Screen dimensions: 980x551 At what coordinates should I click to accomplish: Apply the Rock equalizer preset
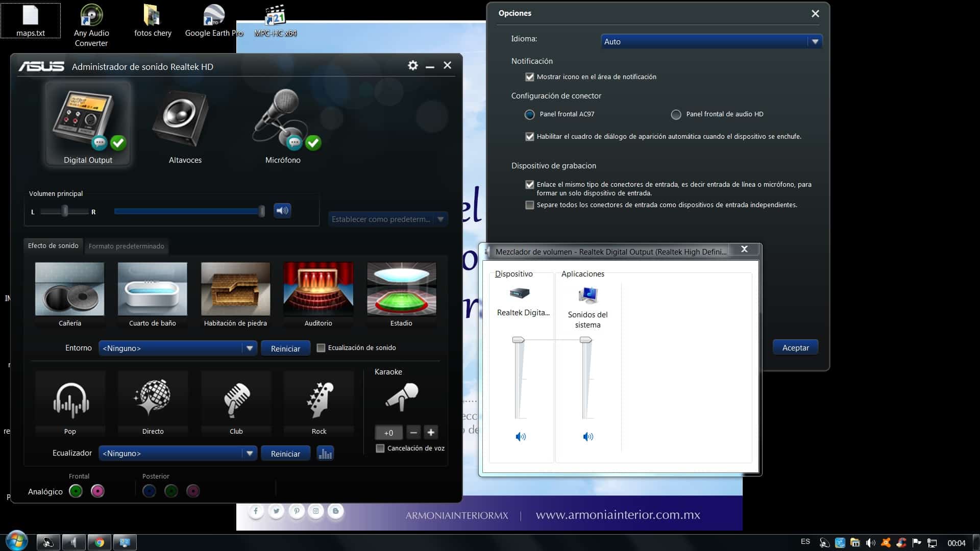pos(318,403)
